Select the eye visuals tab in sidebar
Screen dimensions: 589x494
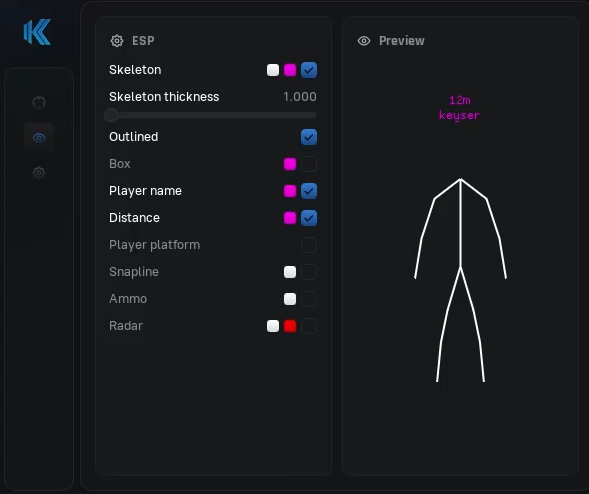(x=39, y=137)
